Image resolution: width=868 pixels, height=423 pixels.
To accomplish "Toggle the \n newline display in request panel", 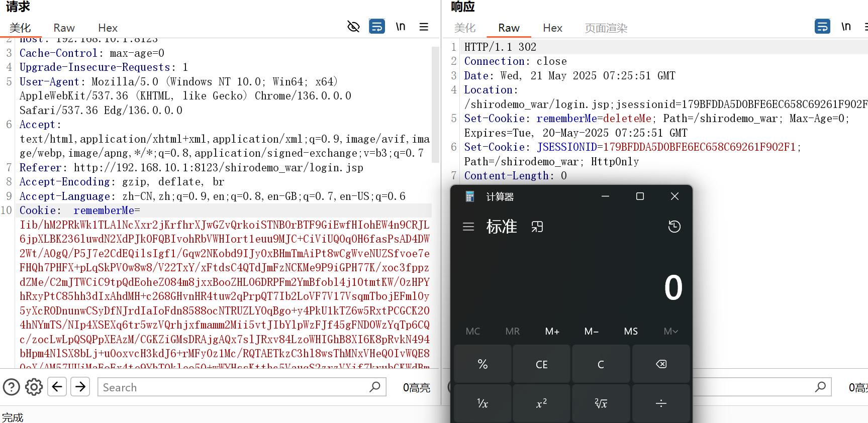I will 400,27.
